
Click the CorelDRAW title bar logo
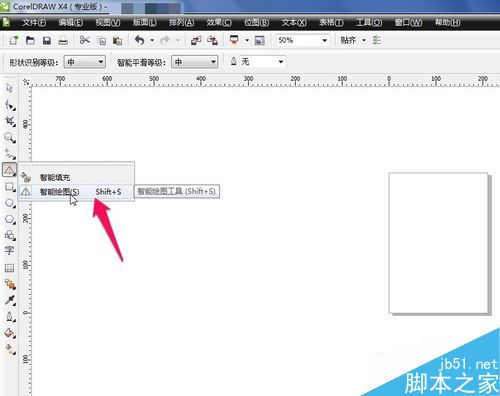pyautogui.click(x=5, y=6)
